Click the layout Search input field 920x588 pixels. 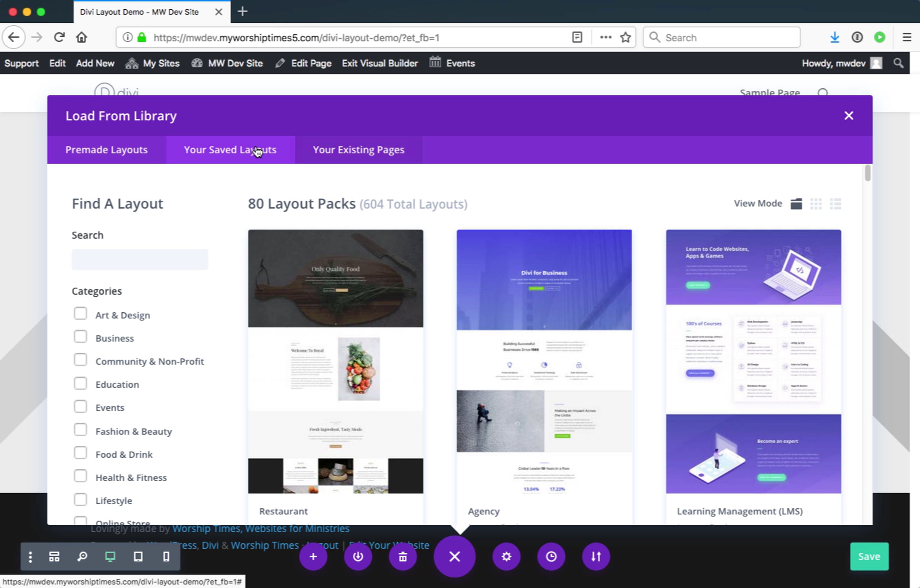(x=140, y=260)
